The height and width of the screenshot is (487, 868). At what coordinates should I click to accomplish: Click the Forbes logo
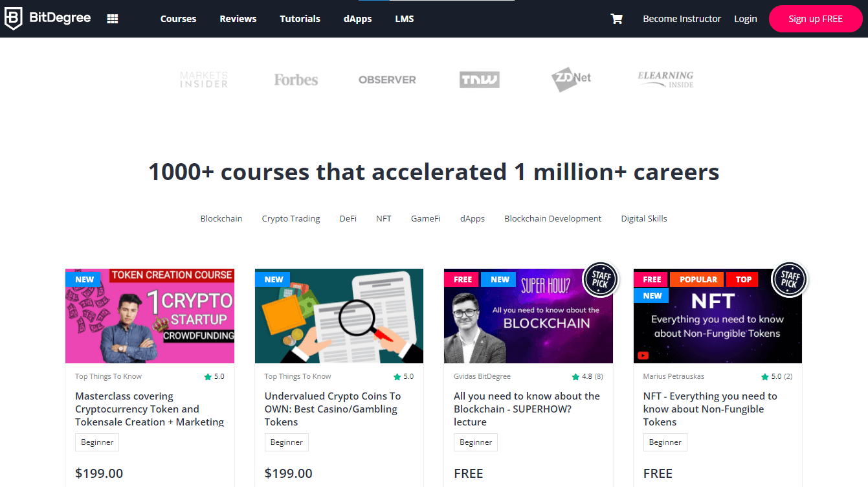[x=296, y=80]
